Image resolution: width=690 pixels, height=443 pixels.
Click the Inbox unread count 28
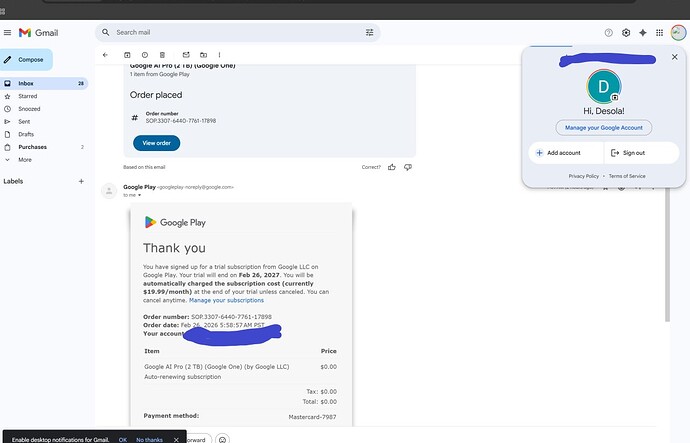pos(81,84)
